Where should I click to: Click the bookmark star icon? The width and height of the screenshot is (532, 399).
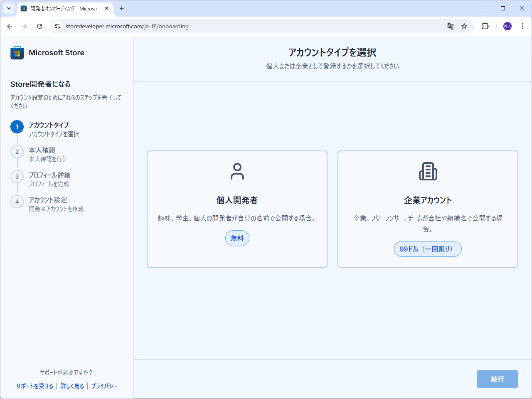[x=464, y=26]
